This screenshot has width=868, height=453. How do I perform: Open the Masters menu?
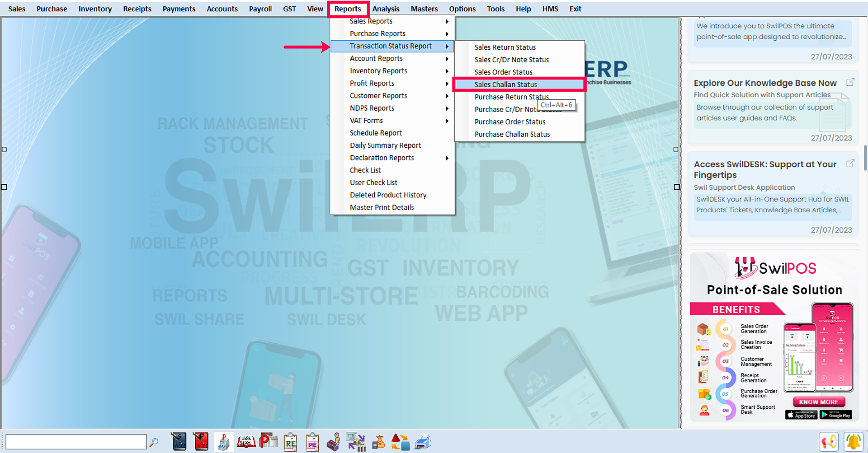[x=424, y=9]
